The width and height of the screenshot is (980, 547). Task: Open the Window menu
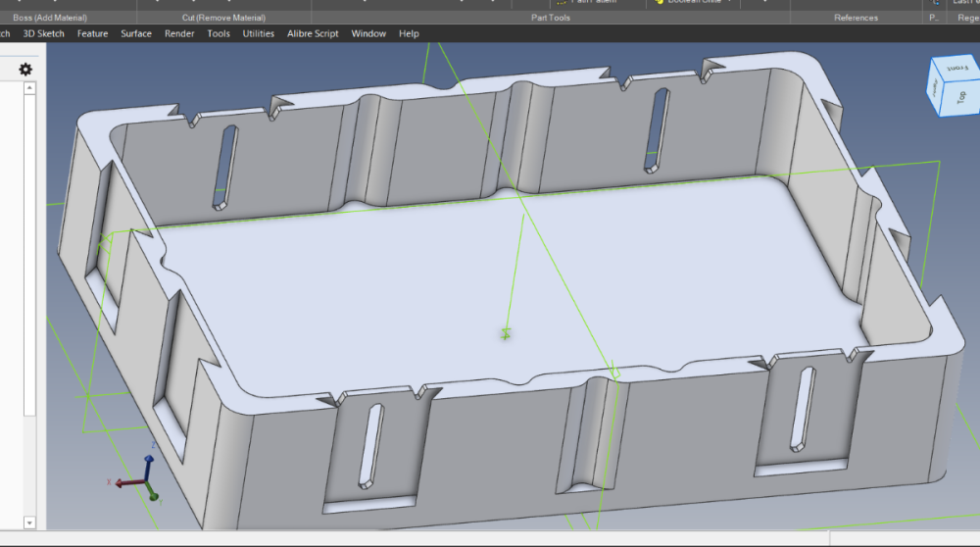[x=368, y=33]
